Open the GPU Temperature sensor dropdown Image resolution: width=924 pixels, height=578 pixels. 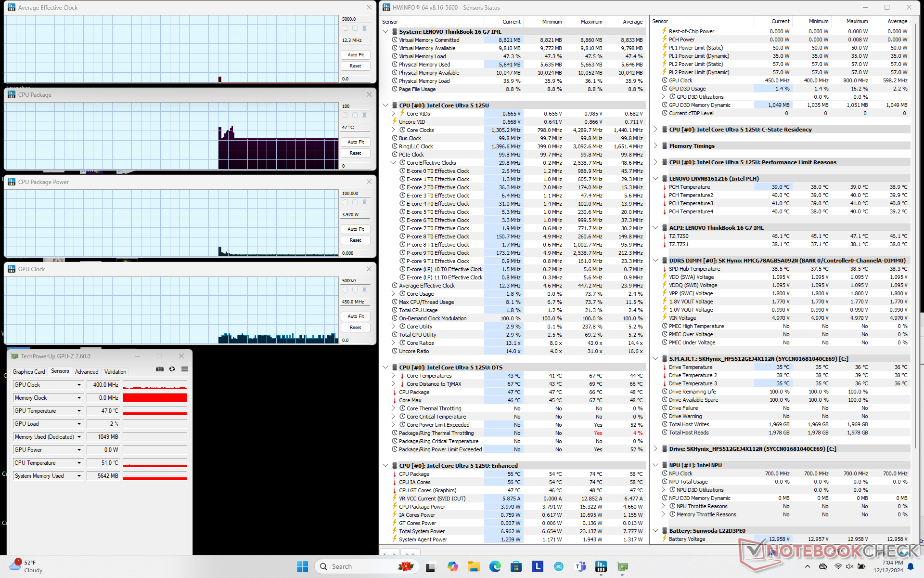coord(79,411)
